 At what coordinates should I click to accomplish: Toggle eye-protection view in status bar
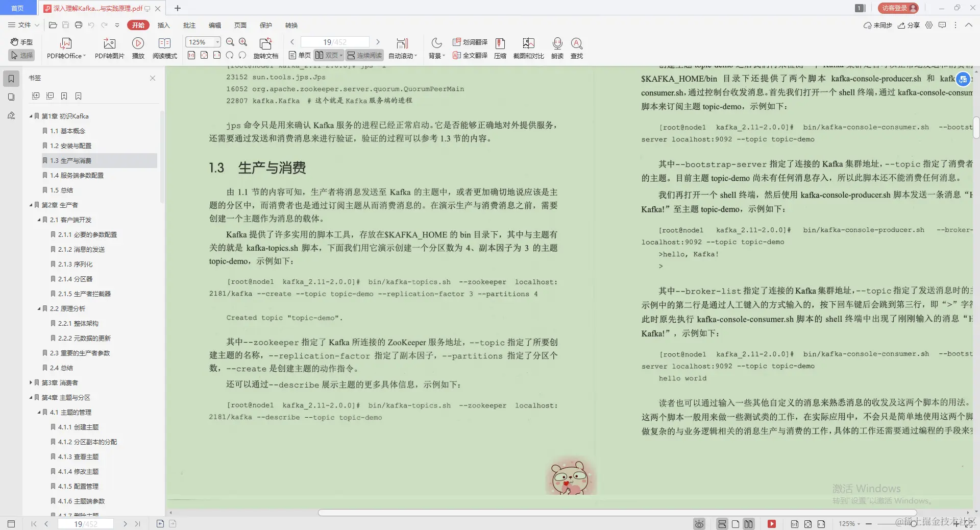pyautogui.click(x=698, y=524)
